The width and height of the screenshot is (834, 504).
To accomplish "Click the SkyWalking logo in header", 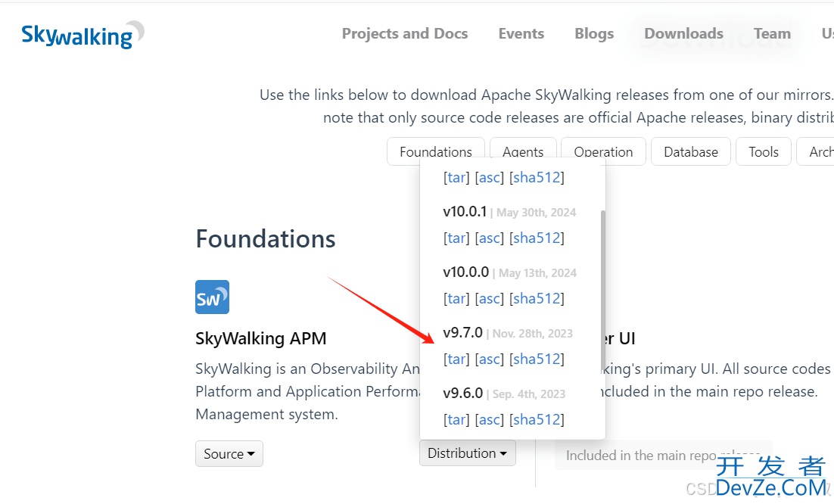I will 82,35.
